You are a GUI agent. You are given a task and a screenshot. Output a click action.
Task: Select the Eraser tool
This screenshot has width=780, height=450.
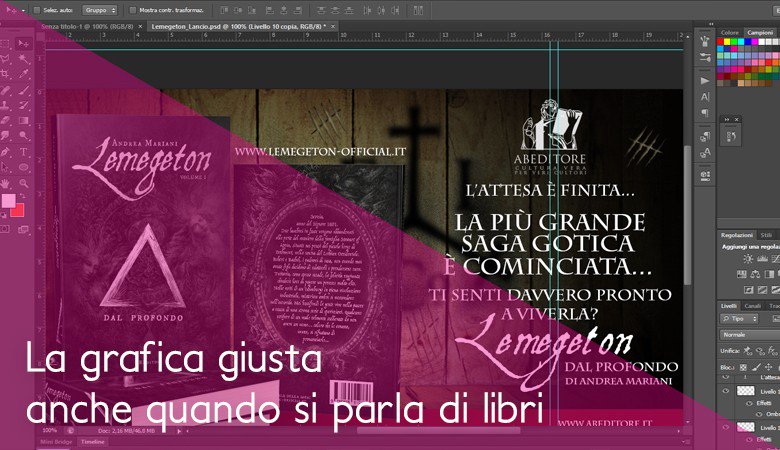point(5,120)
